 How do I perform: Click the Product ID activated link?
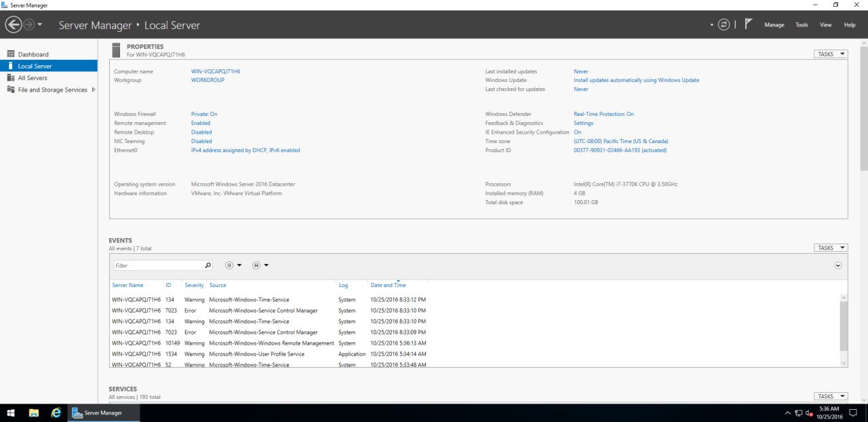(620, 150)
